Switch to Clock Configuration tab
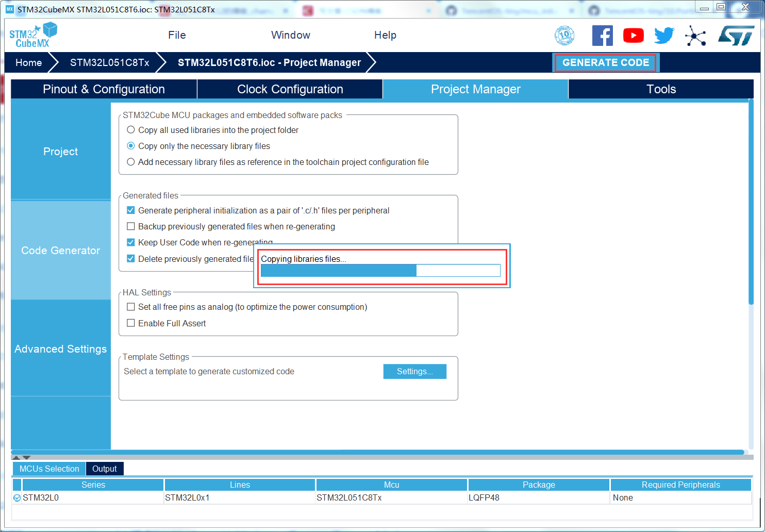The height and width of the screenshot is (532, 765). pyautogui.click(x=290, y=89)
